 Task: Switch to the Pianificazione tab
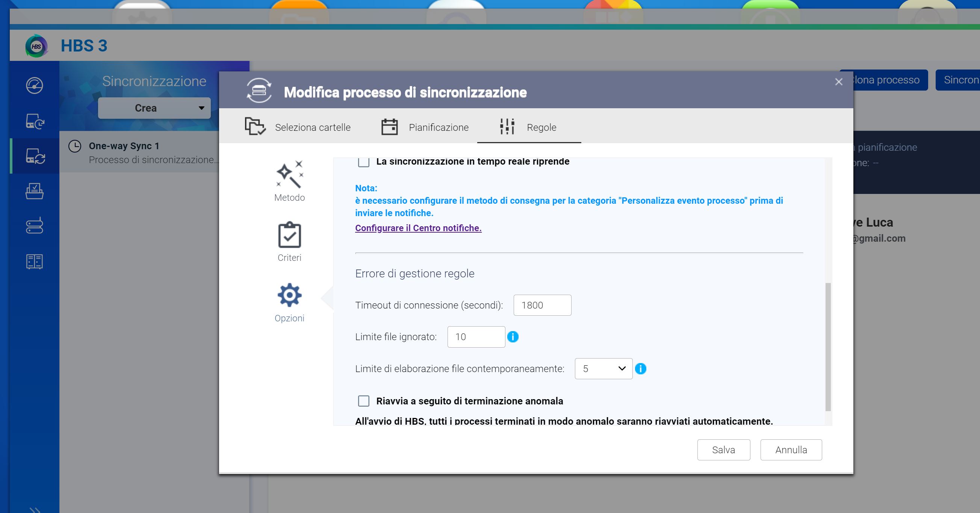click(425, 127)
